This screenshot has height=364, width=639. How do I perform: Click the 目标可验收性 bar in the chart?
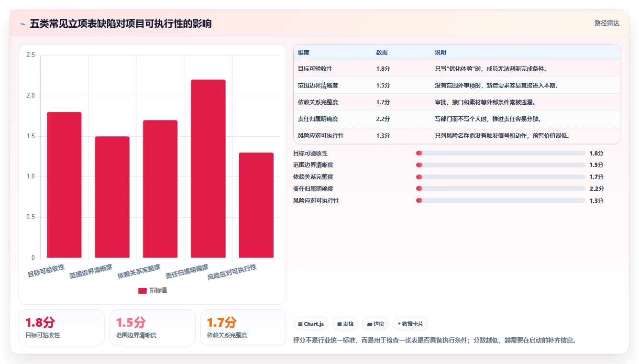64,185
